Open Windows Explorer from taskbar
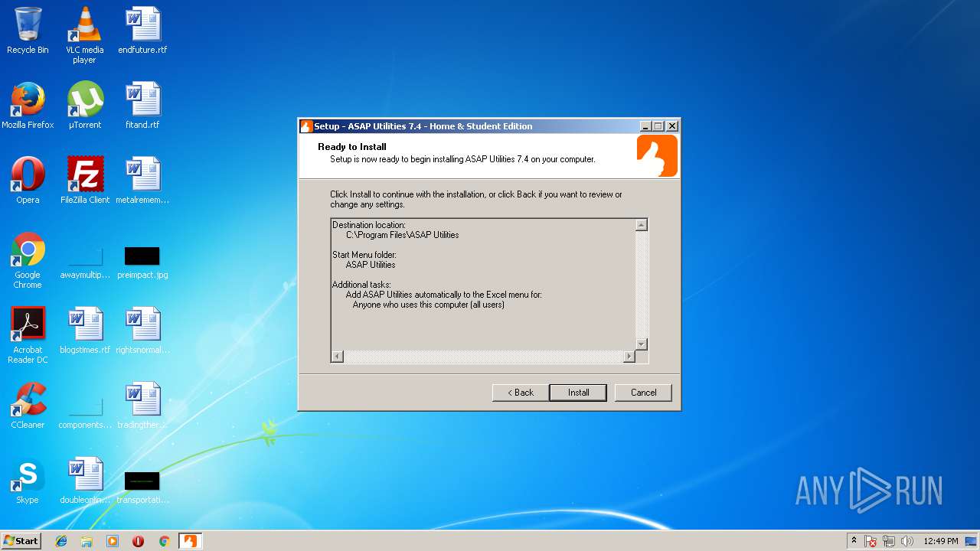 [87, 541]
